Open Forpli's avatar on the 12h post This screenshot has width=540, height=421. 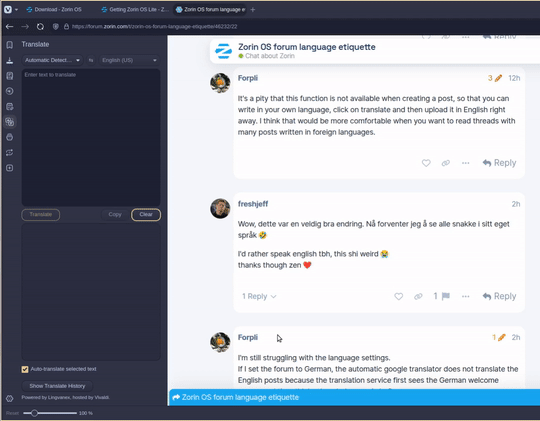220,83
